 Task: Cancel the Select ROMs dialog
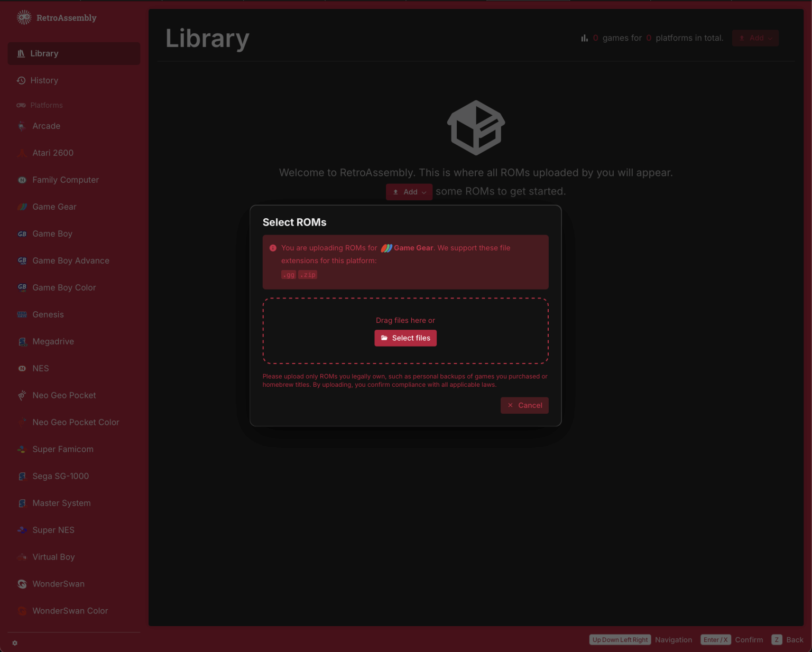pyautogui.click(x=524, y=405)
